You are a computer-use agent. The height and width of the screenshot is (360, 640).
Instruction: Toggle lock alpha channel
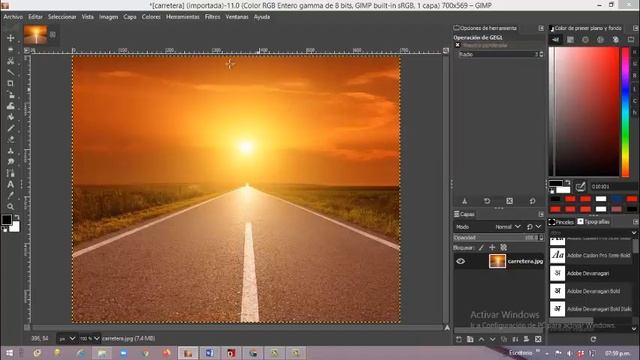(504, 248)
